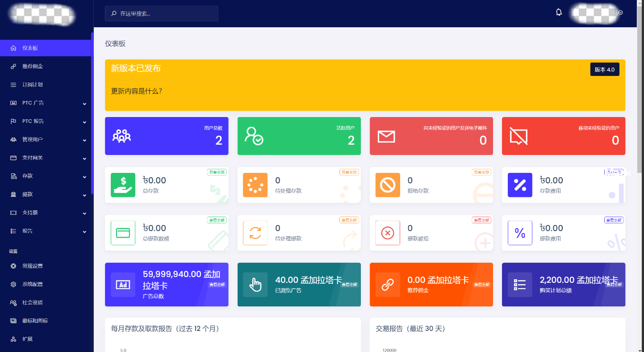Click the active users checkmark icon
Viewport: 644px width, 352px height.
pos(254,136)
